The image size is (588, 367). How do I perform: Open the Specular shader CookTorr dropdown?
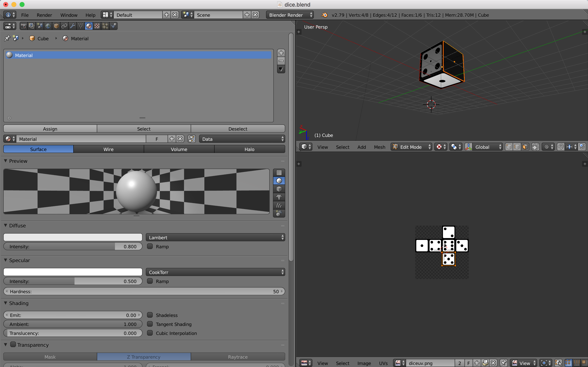215,272
